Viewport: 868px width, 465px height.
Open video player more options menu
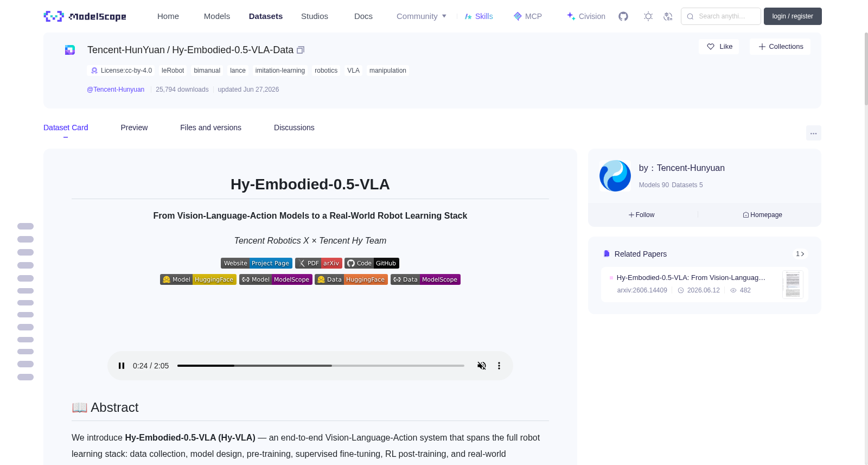point(499,366)
